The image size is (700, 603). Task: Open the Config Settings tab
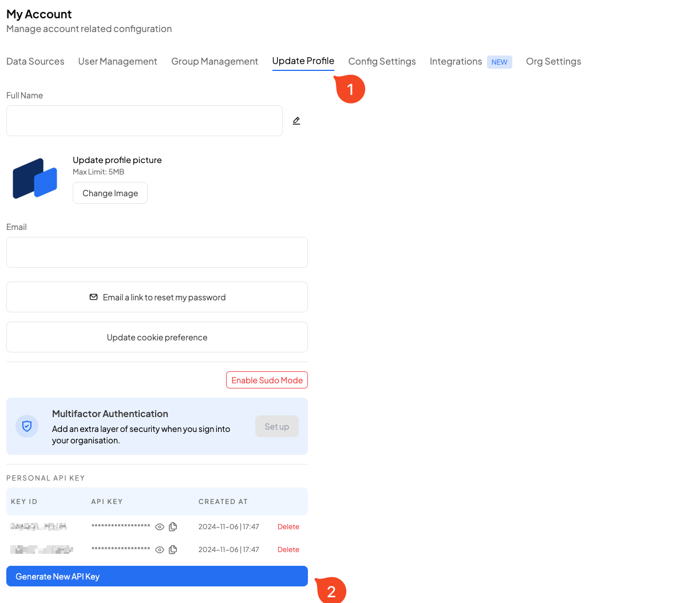[382, 61]
